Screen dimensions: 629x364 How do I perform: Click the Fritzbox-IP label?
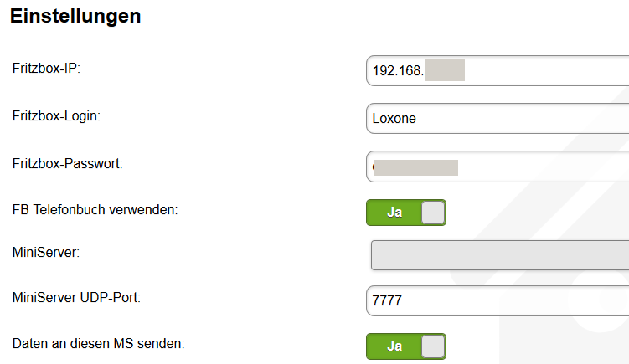pos(46,69)
